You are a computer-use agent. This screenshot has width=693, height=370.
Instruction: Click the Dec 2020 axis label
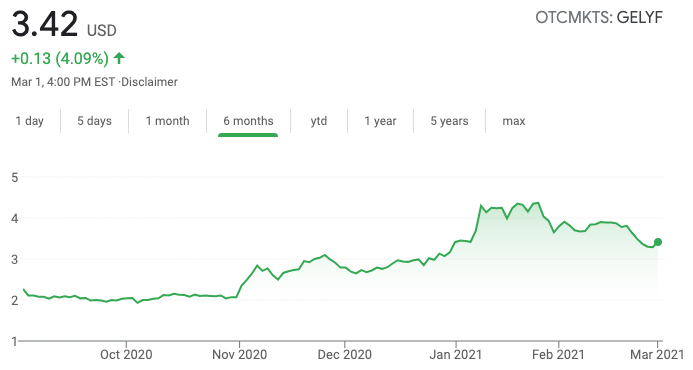[x=345, y=354]
